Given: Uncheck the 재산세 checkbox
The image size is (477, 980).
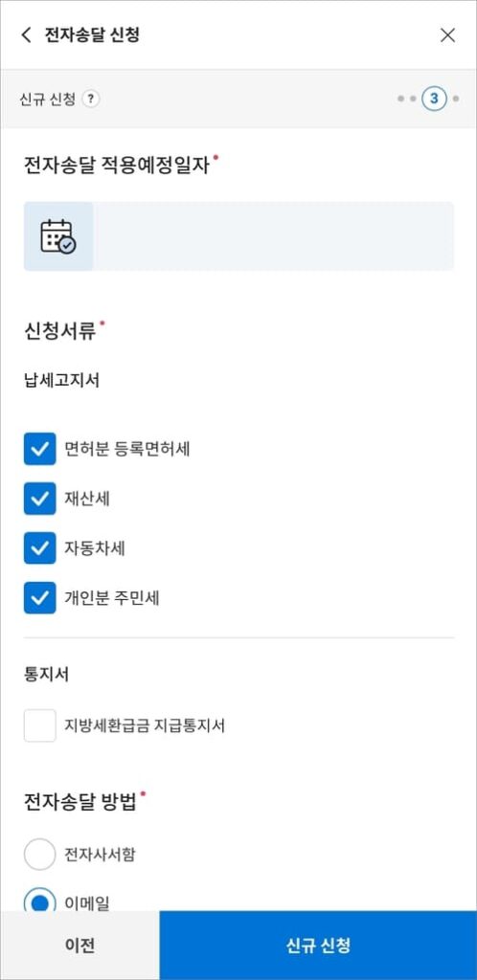Looking at the screenshot, I should pos(40,499).
